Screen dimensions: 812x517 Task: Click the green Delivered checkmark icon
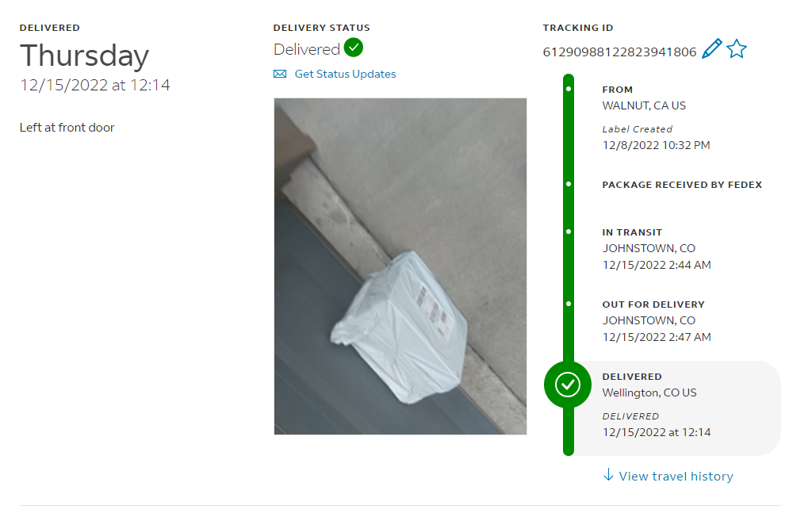click(354, 48)
